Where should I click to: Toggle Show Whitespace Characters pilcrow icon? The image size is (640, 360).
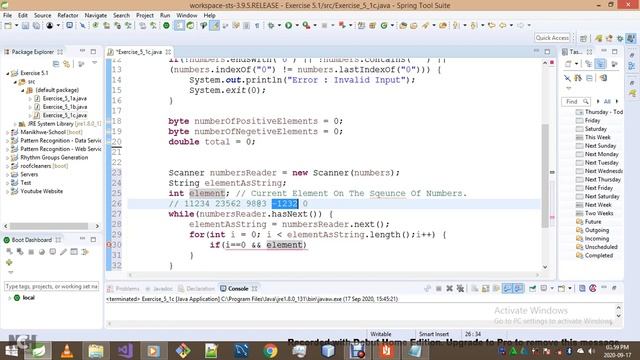pos(257,26)
